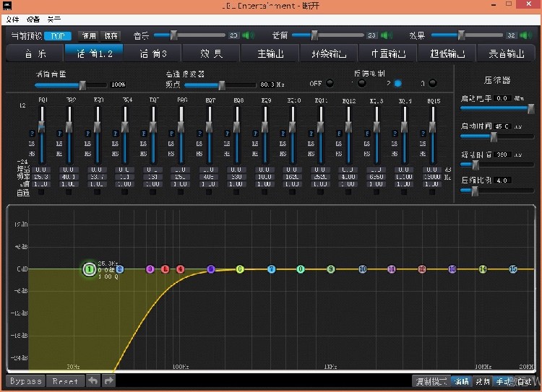The height and width of the screenshot is (392, 542).
Task: Select EQ node 15 on the graph
Action: pyautogui.click(x=513, y=269)
